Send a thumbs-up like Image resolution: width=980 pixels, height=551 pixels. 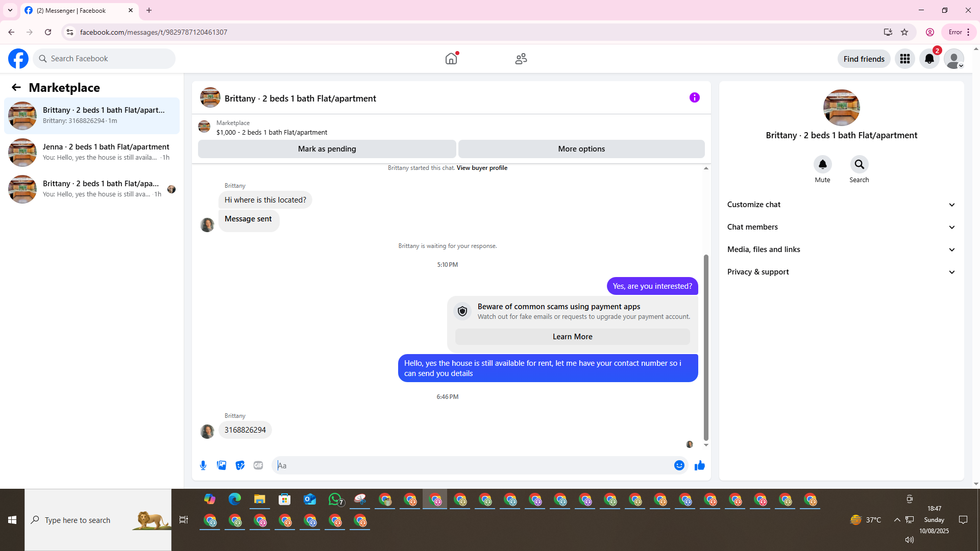[x=700, y=465]
